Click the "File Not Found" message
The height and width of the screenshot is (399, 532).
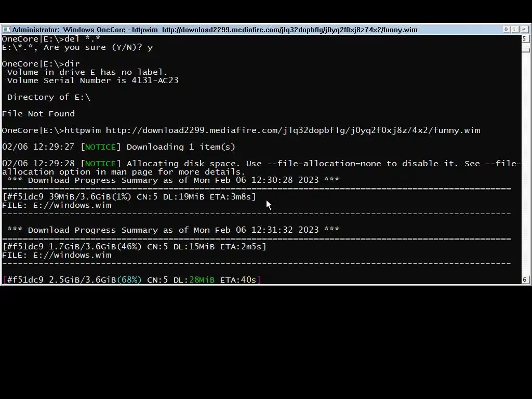click(x=38, y=114)
